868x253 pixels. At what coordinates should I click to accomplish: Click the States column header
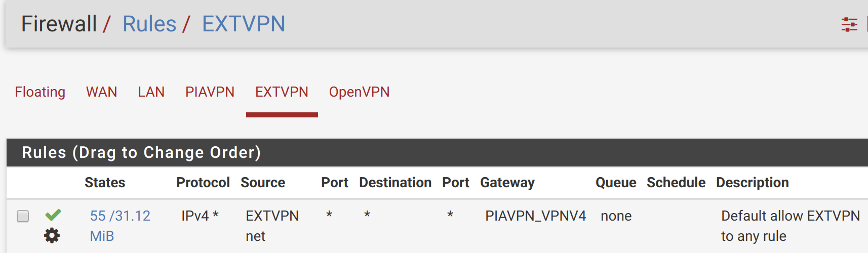105,183
